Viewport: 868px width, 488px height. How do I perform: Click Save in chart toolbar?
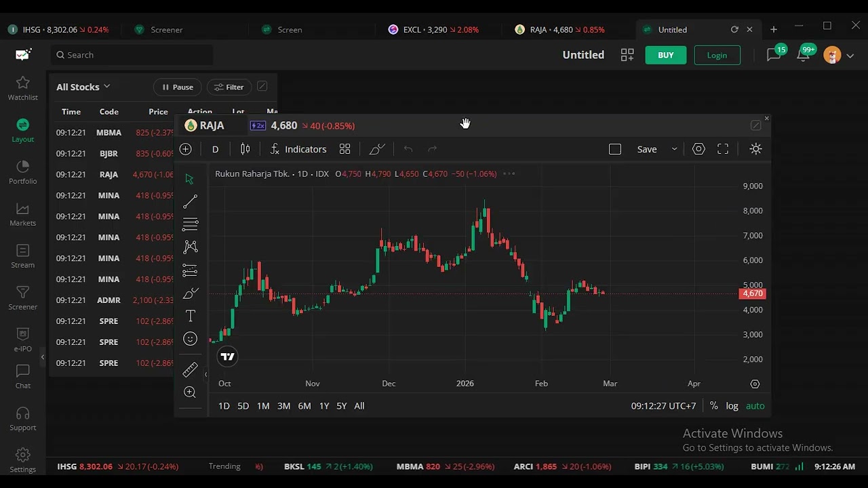coord(647,149)
